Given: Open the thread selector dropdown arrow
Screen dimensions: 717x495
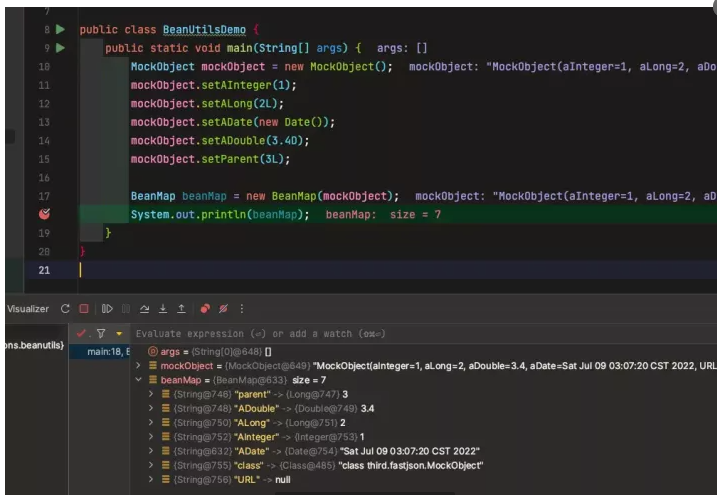Looking at the screenshot, I should click(x=119, y=334).
